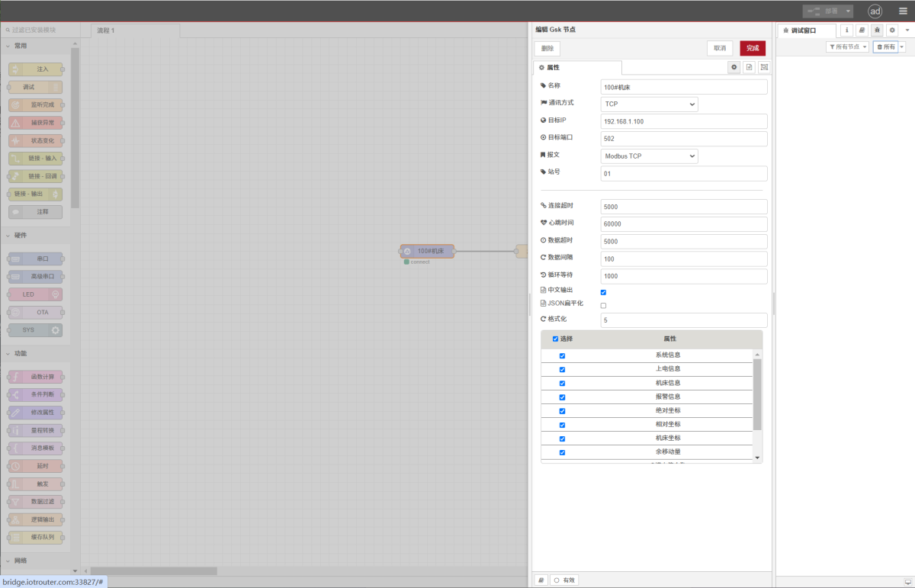Click the red 完成 button
Screen dimensions: 915x588
click(x=752, y=47)
